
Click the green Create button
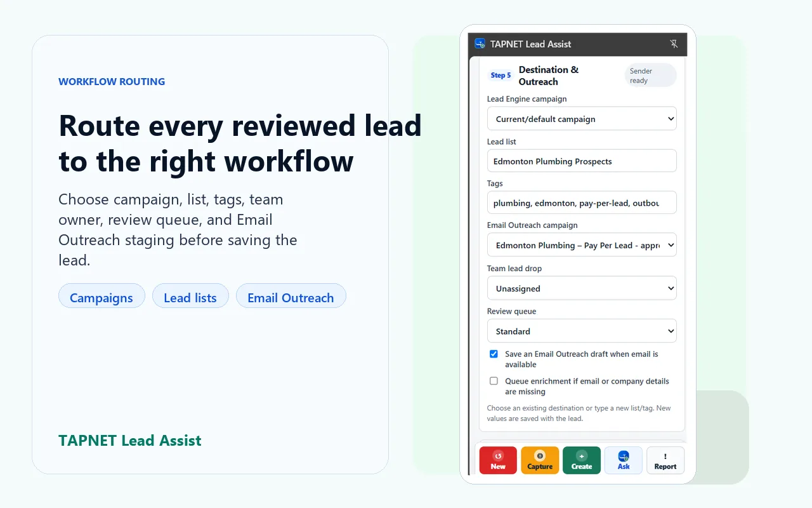point(582,460)
